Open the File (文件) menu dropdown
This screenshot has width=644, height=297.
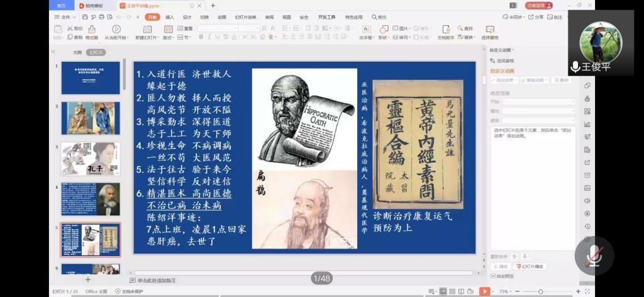(x=65, y=17)
